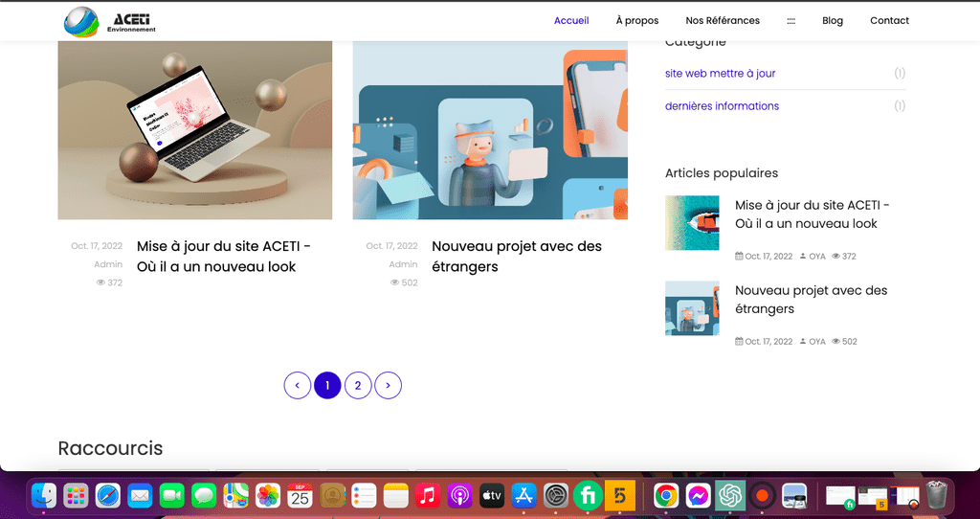Click the Articles populaires heading
980x519 pixels.
(x=722, y=173)
